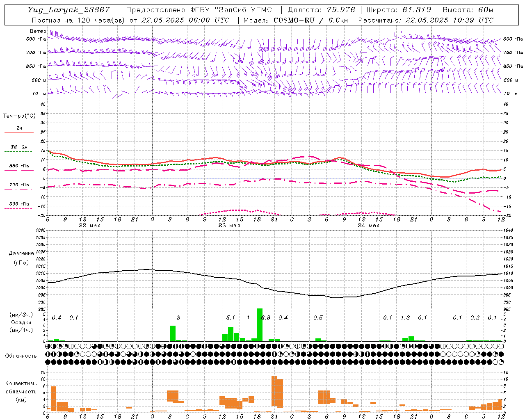The height and width of the screenshot is (420, 525).
Task: Click the 5.1 precipitation amount value
Action: (231, 317)
